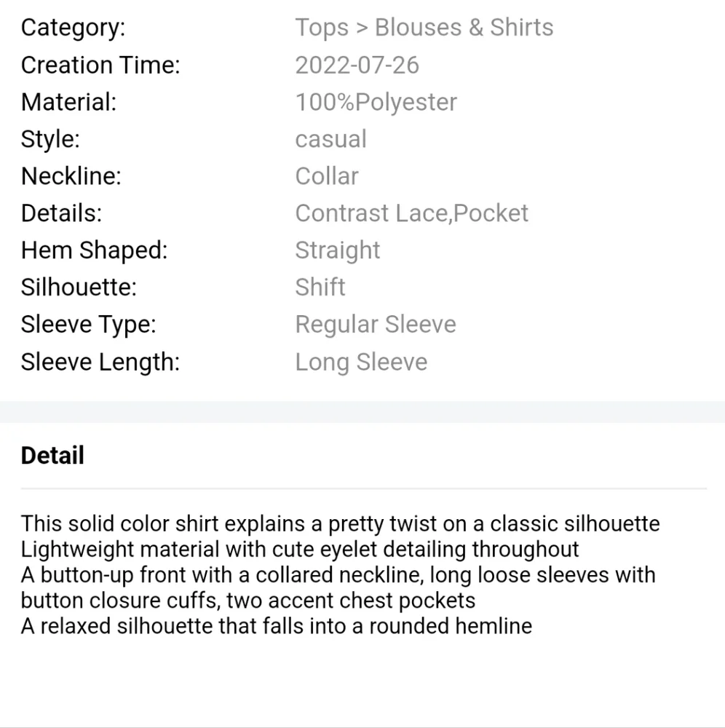The width and height of the screenshot is (725, 728).
Task: Select the 100%Polyester material value
Action: pyautogui.click(x=376, y=103)
